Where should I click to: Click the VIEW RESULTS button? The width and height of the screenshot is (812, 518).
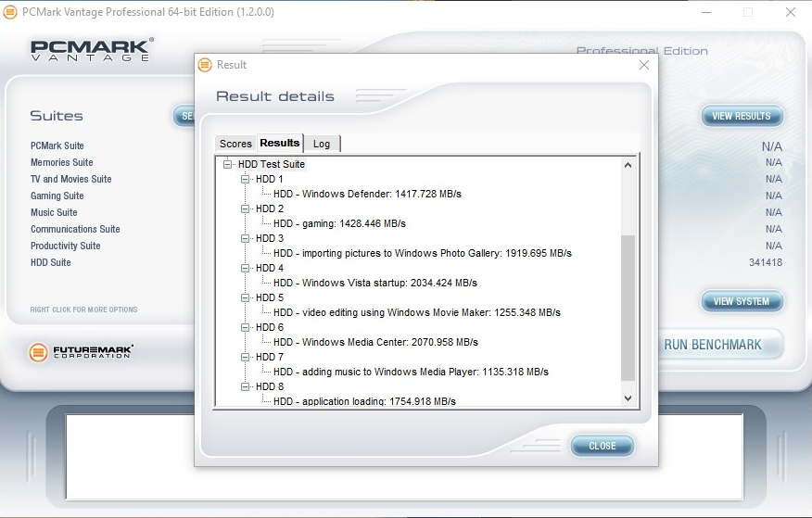(x=742, y=116)
